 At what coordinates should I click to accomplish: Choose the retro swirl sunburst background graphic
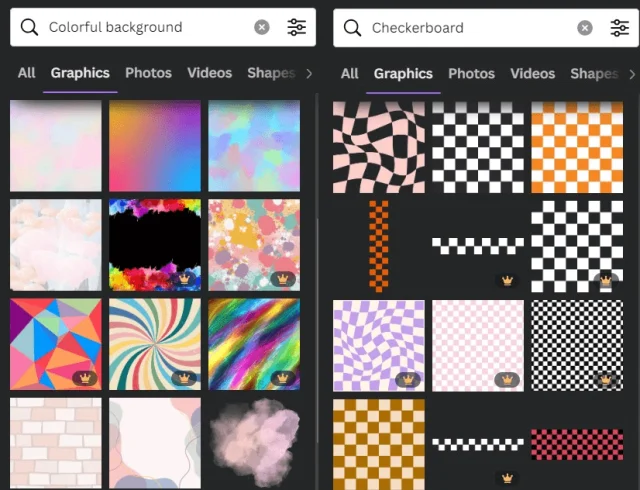coord(155,344)
